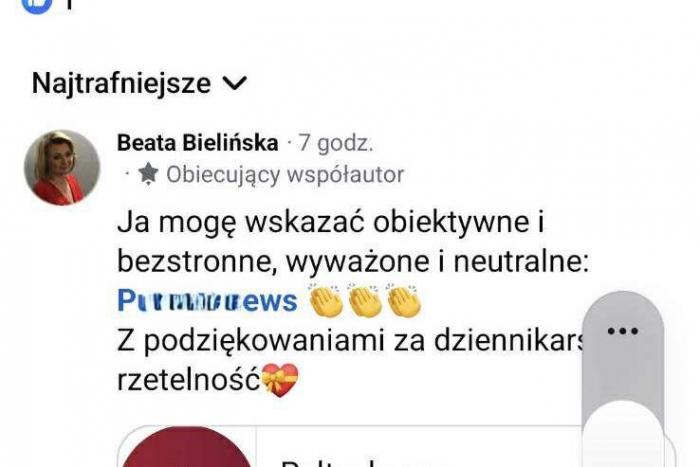The width and height of the screenshot is (700, 467).
Task: Tap the last clapping hands emoji
Action: (404, 300)
